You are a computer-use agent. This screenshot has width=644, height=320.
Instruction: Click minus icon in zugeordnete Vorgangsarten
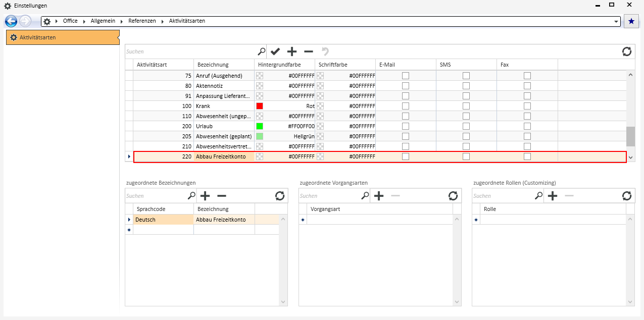(395, 196)
